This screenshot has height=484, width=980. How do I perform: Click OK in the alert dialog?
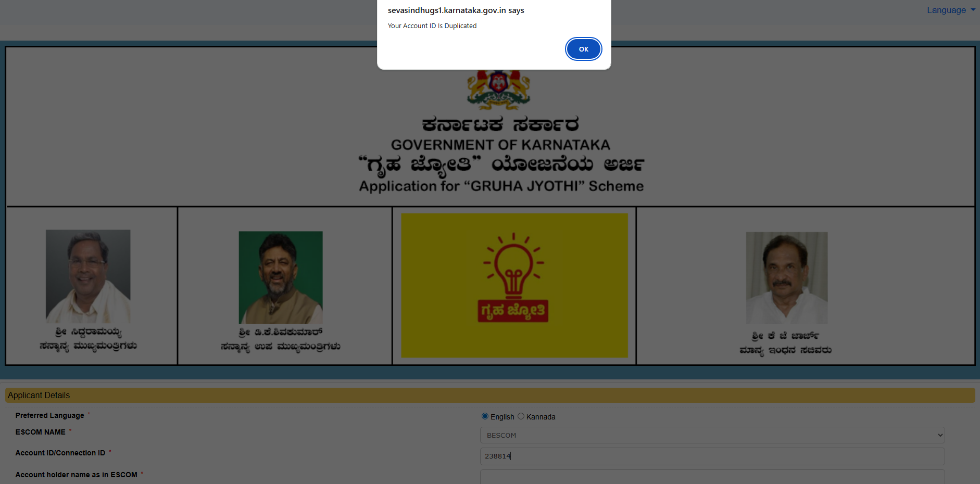click(x=583, y=49)
